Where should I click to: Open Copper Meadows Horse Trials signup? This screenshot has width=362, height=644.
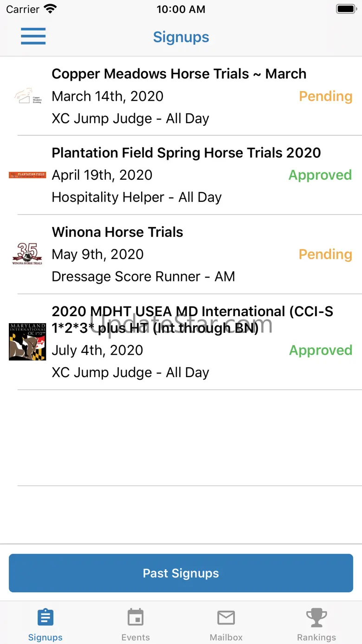(x=179, y=74)
